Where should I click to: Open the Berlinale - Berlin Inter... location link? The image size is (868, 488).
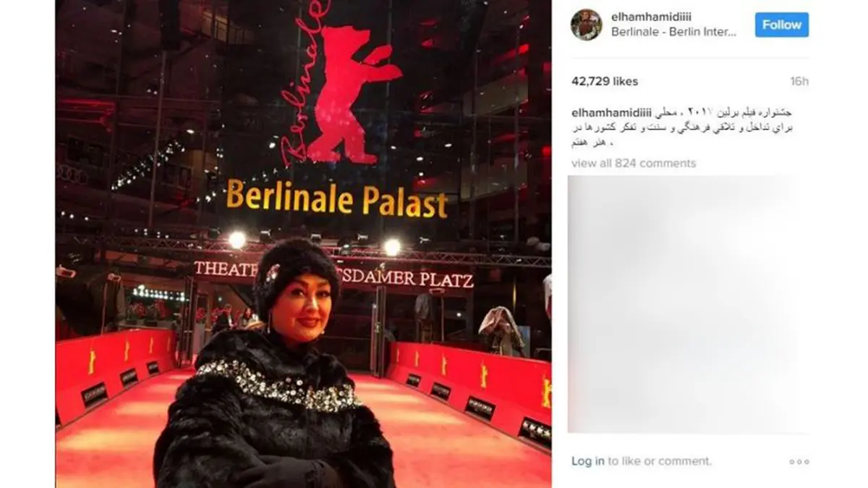(x=673, y=32)
